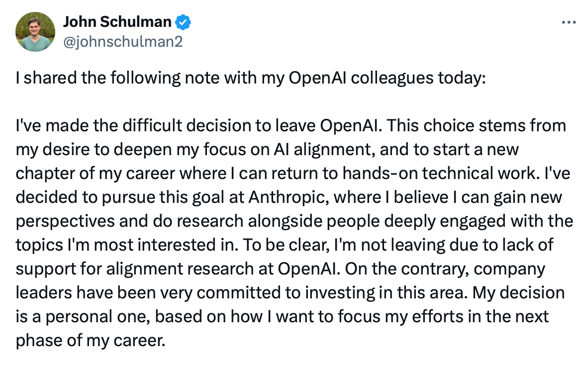Click the final words phase of my career

click(91, 341)
